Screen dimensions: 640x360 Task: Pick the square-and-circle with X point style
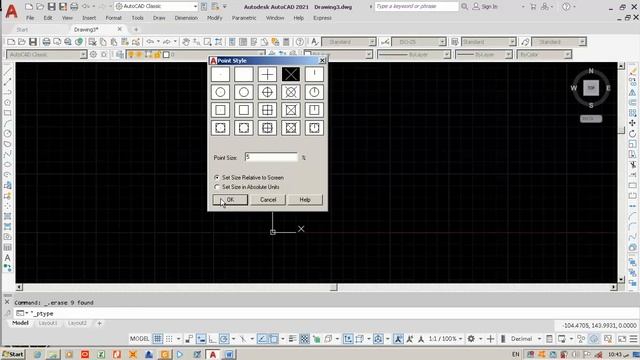coord(291,128)
